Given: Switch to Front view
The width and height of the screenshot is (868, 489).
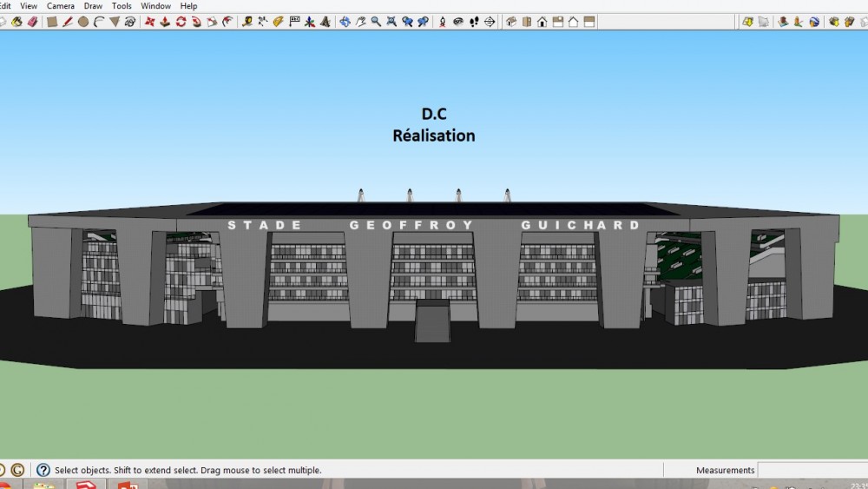Looking at the screenshot, I should click(x=542, y=22).
